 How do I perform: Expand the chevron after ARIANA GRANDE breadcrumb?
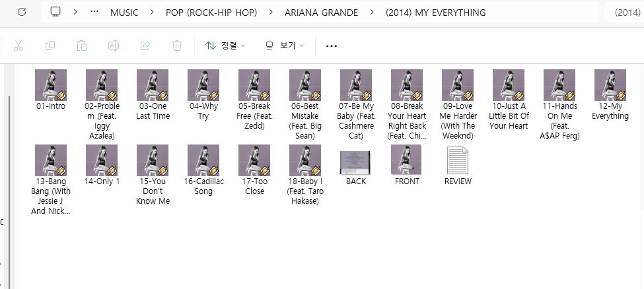coord(374,13)
